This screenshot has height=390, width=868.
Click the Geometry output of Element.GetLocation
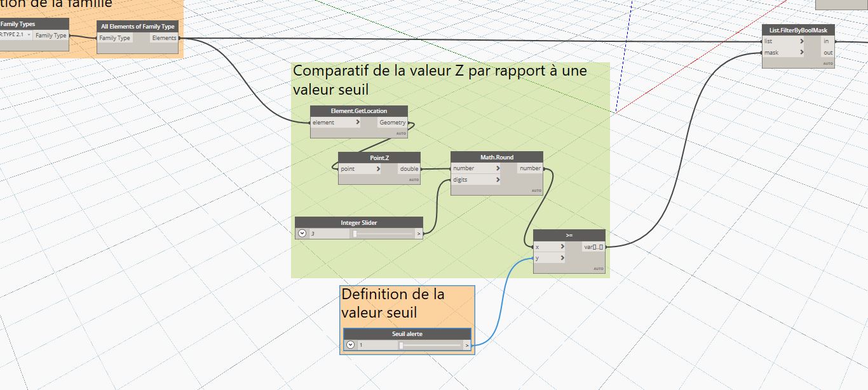point(392,123)
